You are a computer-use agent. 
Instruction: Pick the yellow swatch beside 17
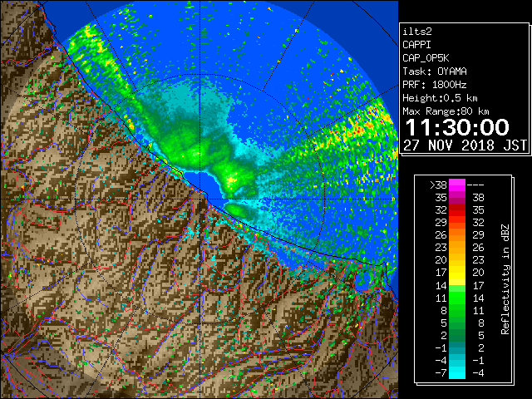tap(457, 273)
